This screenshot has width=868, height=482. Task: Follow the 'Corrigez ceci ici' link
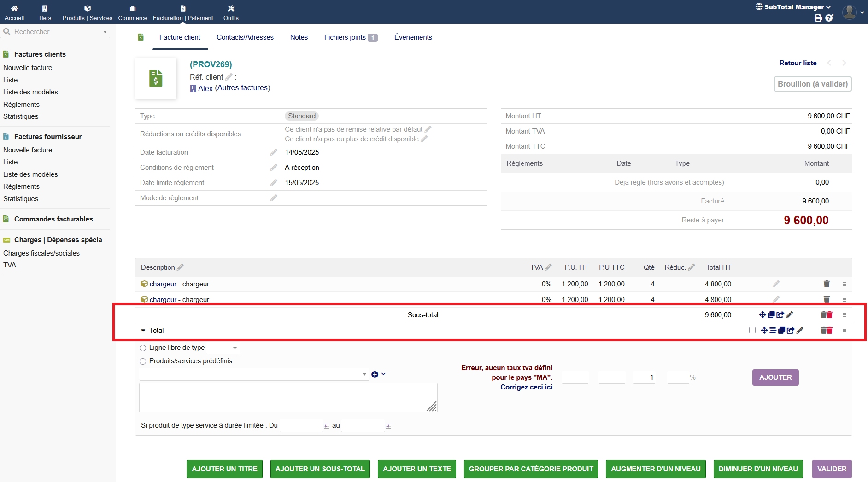pos(526,387)
